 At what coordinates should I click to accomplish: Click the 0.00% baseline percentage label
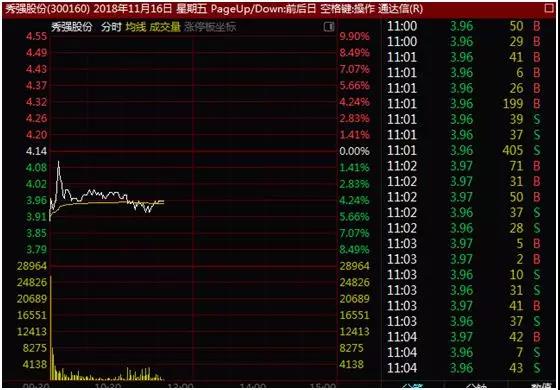point(355,151)
